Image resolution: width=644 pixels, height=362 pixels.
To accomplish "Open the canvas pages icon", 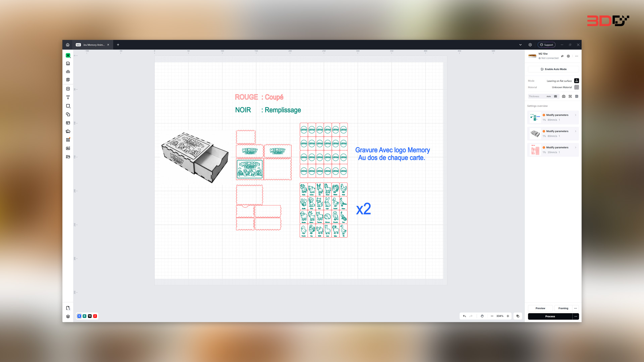I will tap(68, 308).
